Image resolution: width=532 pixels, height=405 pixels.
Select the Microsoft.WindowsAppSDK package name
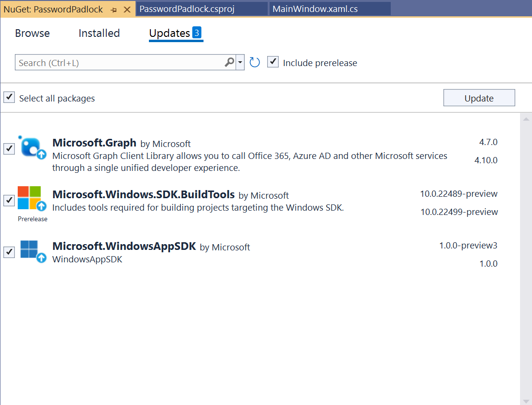pyautogui.click(x=124, y=246)
